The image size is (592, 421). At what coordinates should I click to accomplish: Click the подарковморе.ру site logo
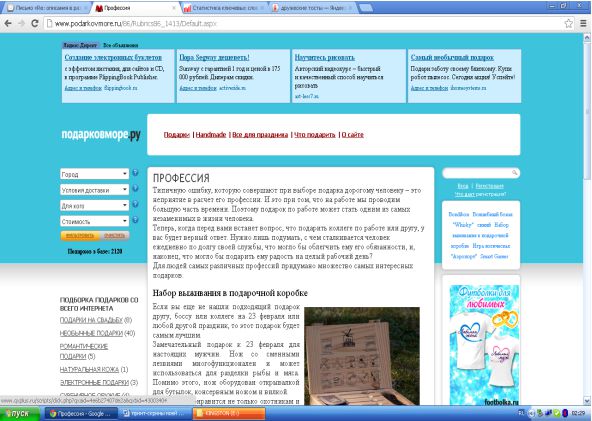coord(101,135)
